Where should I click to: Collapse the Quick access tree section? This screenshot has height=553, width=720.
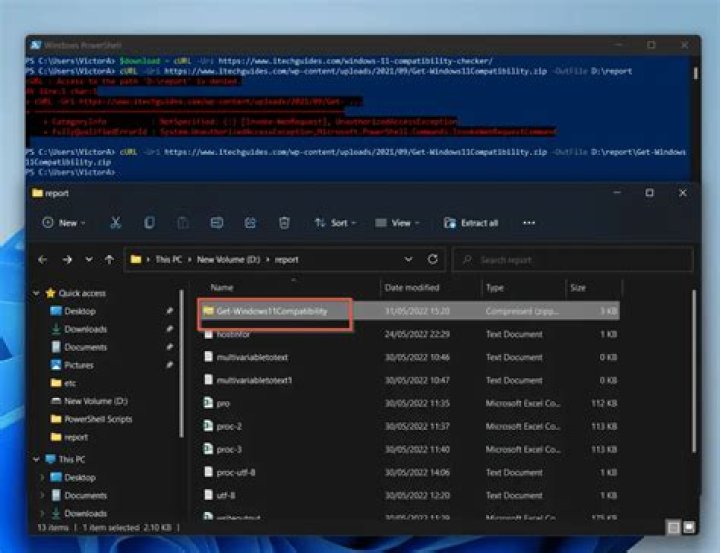coord(37,293)
